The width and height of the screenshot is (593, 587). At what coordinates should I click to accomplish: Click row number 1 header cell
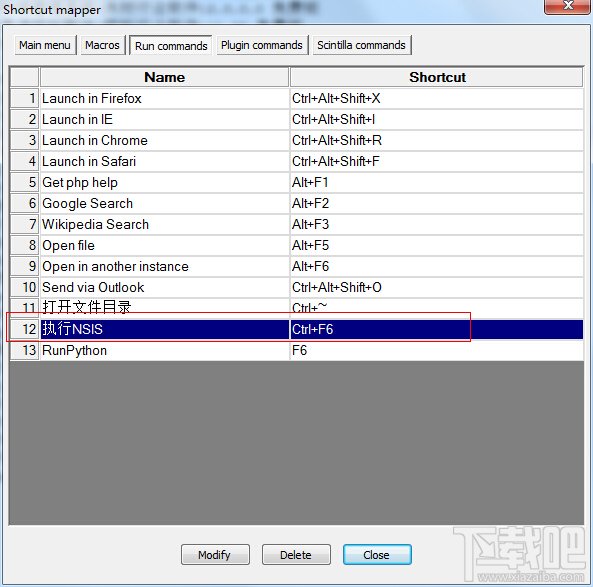point(25,99)
